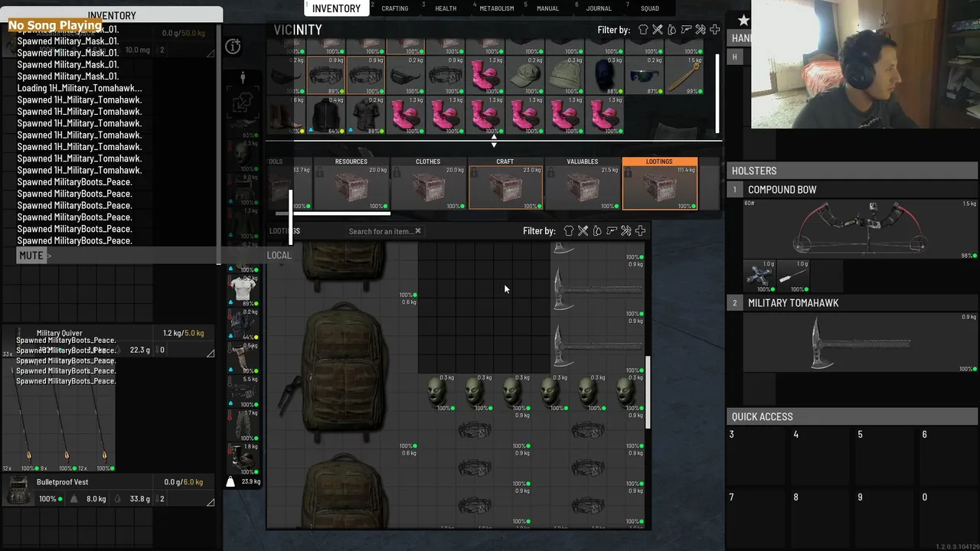Toggle lock on RESOURCES chest

319,174
